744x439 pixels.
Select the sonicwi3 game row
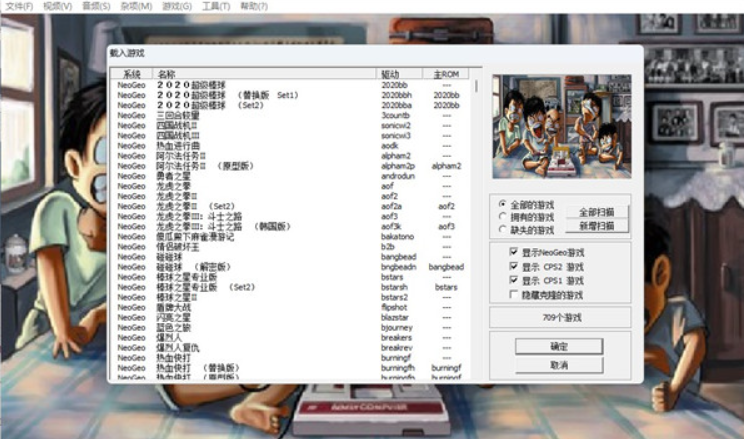(291, 135)
